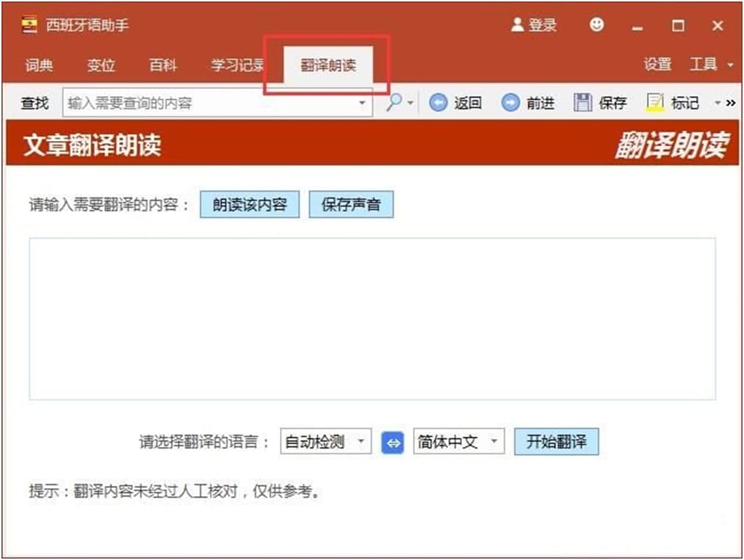The image size is (744, 560).
Task: Click inside the large translation text area
Action: [372, 319]
